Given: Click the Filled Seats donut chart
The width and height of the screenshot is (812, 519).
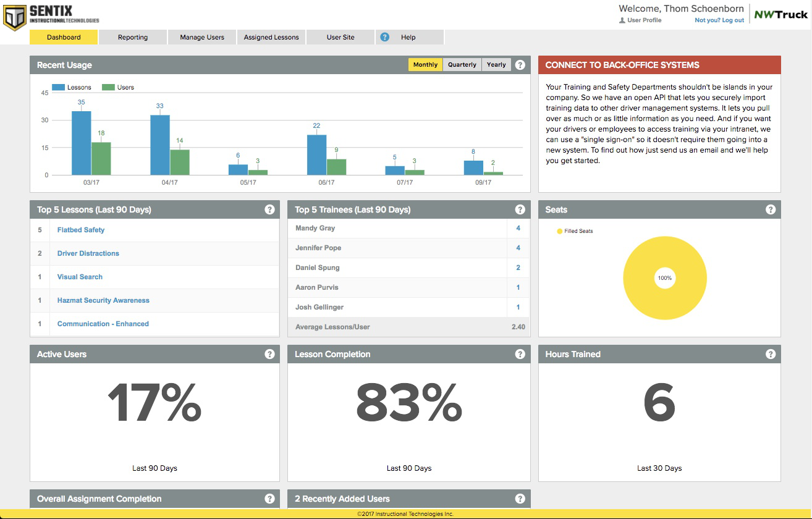Looking at the screenshot, I should [x=665, y=278].
